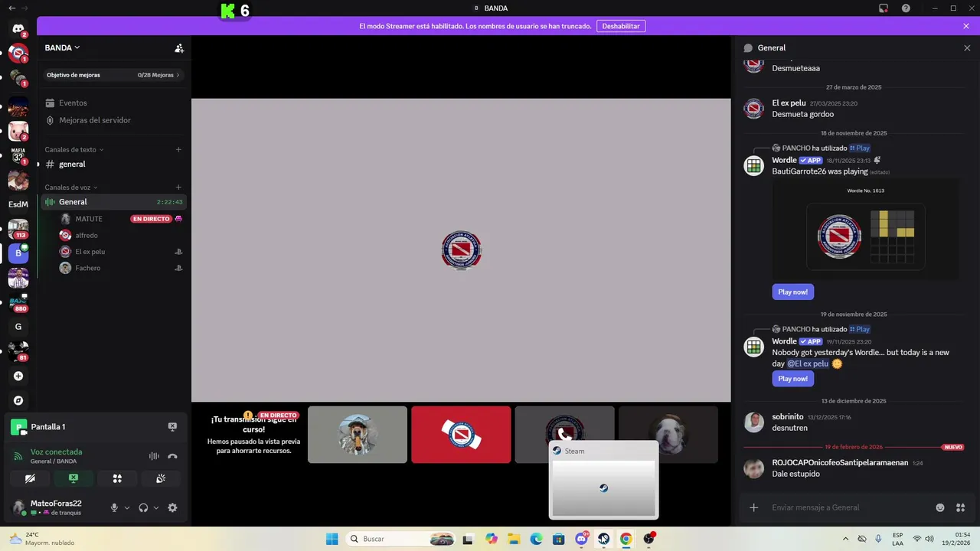Add a voice channel with plus icon

178,187
